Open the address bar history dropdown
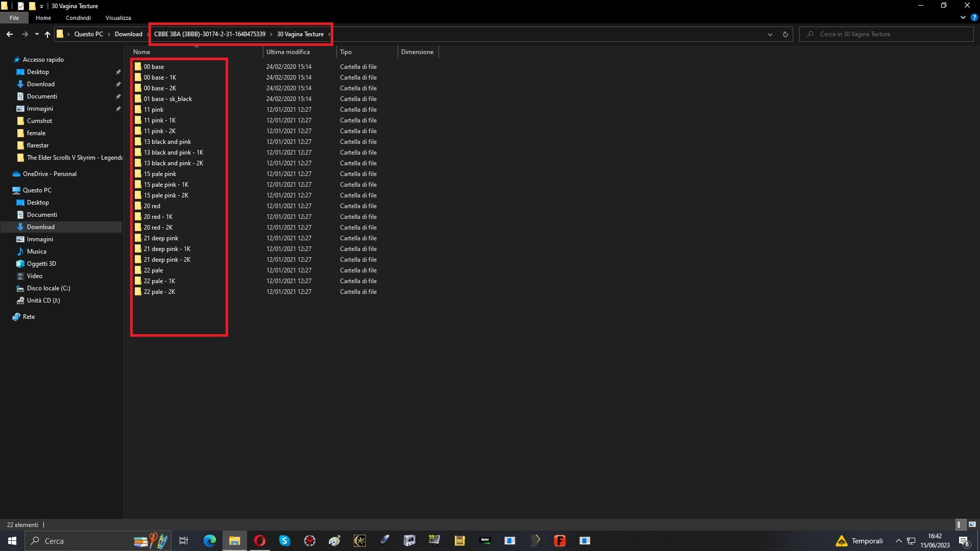980x551 pixels. tap(770, 34)
